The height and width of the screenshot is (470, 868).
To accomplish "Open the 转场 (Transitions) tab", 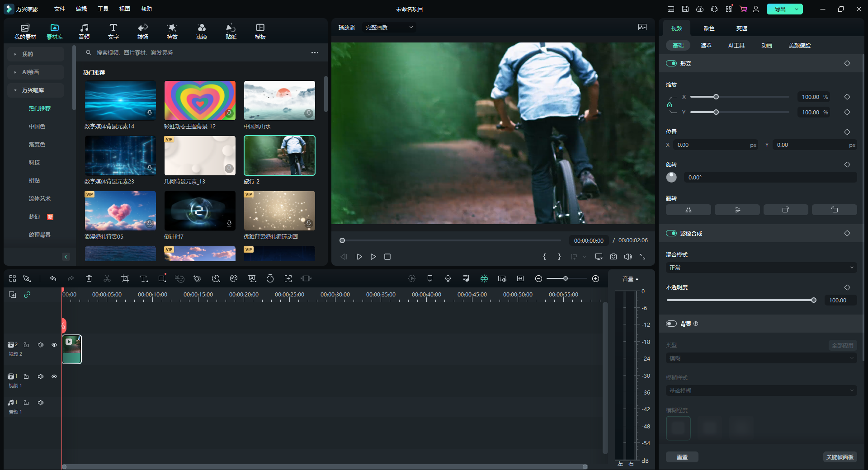I will tap(143, 32).
